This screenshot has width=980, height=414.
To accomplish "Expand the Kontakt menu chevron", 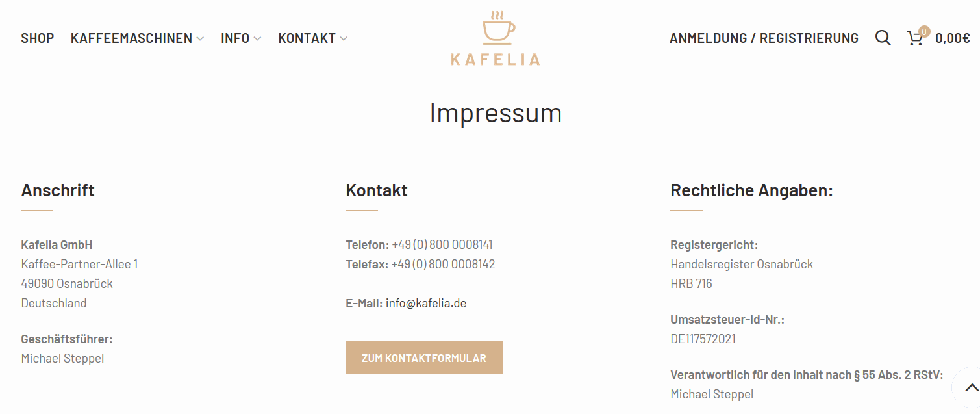I will tap(344, 39).
